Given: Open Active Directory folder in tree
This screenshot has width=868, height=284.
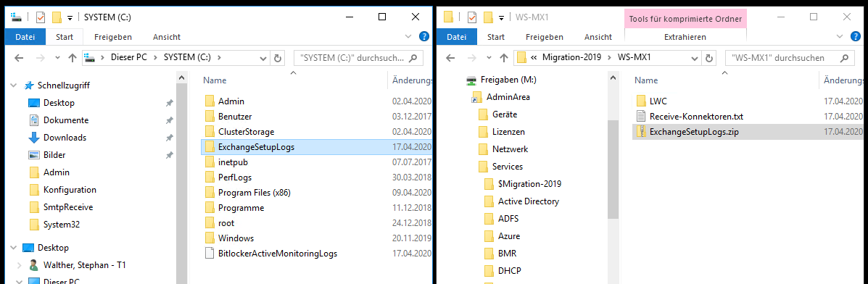Looking at the screenshot, I should [x=528, y=201].
